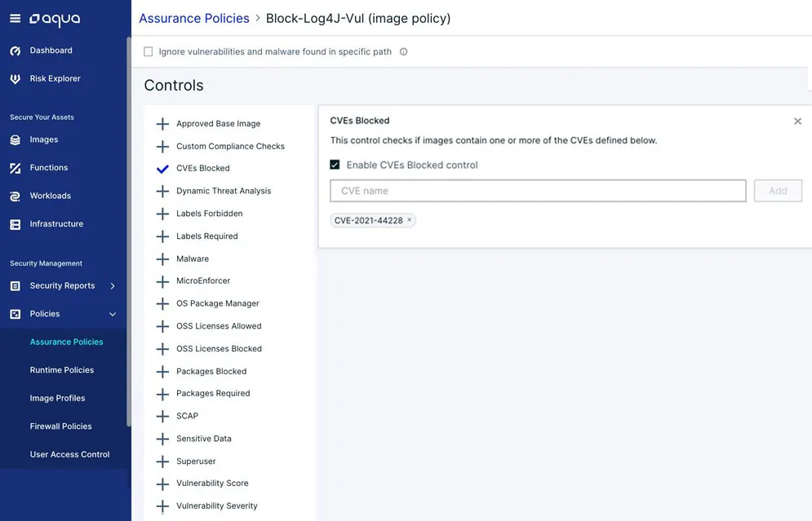Click the Add button for CVE

click(x=778, y=191)
